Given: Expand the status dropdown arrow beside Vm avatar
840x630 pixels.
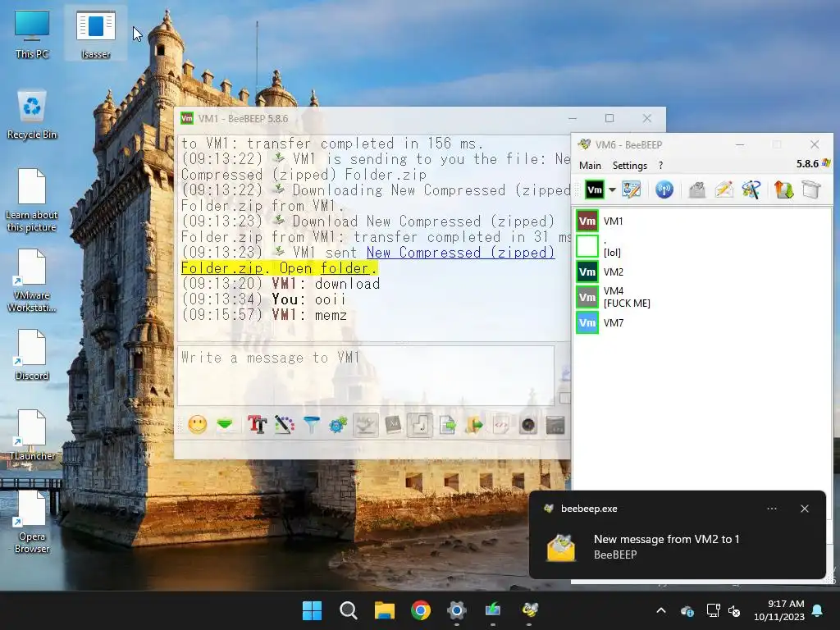Looking at the screenshot, I should click(x=612, y=189).
